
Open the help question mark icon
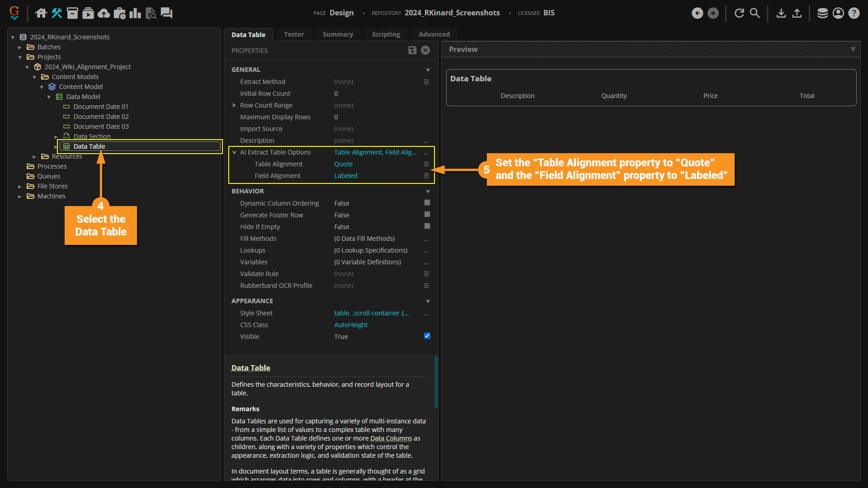click(x=854, y=13)
